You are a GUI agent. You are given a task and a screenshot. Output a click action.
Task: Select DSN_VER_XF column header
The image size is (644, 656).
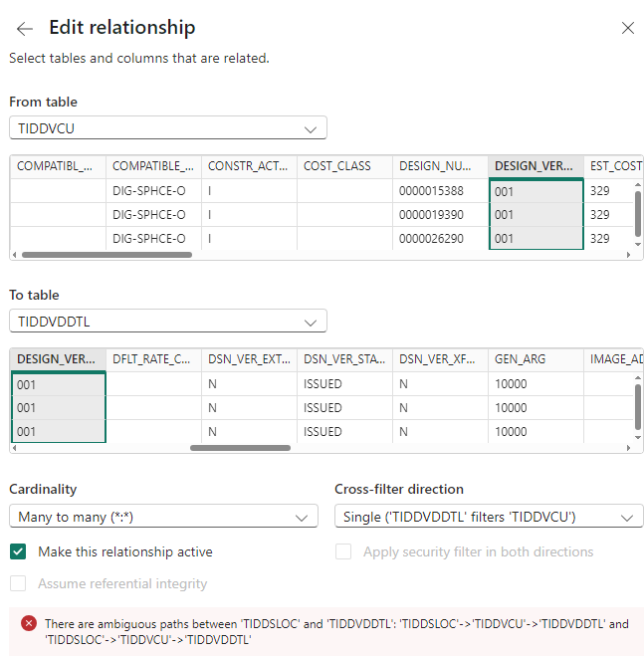(x=440, y=359)
